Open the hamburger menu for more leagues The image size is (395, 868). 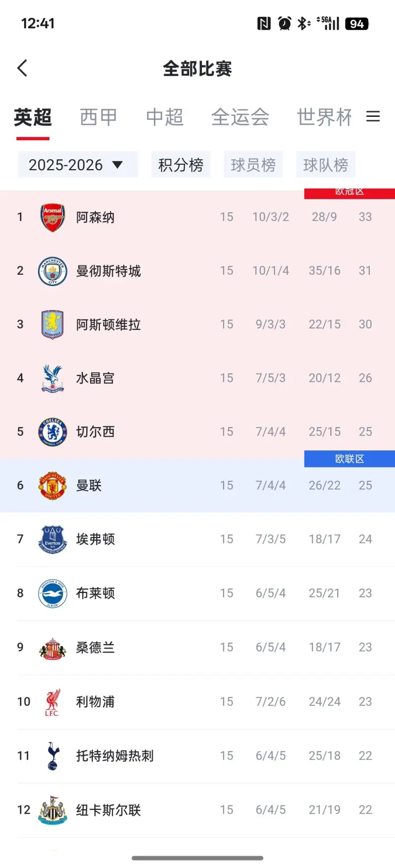coord(373,116)
